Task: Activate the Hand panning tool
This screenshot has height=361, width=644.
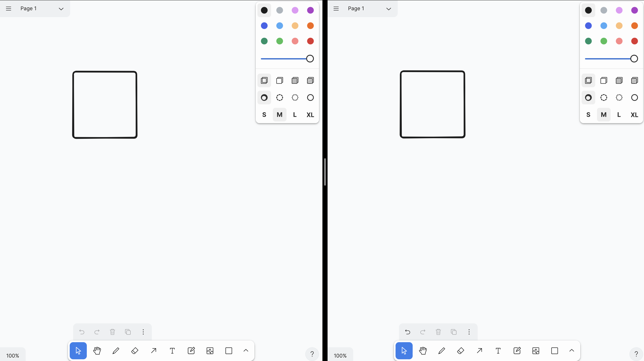Action: click(x=97, y=351)
